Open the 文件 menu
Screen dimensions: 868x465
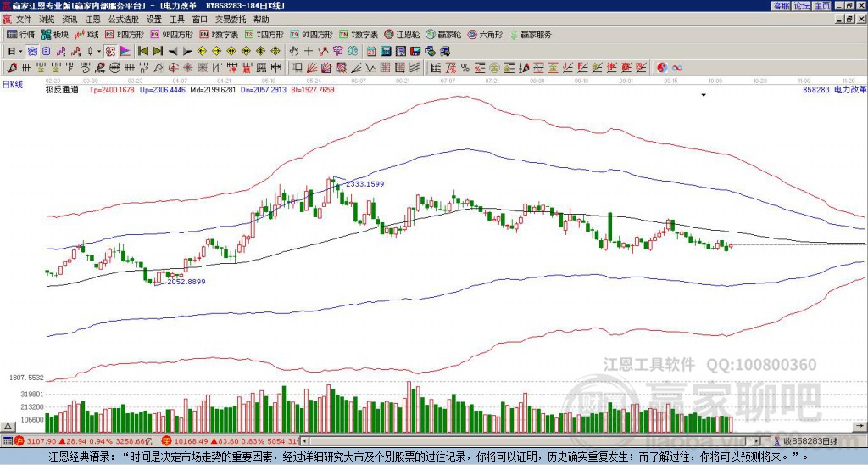click(24, 20)
